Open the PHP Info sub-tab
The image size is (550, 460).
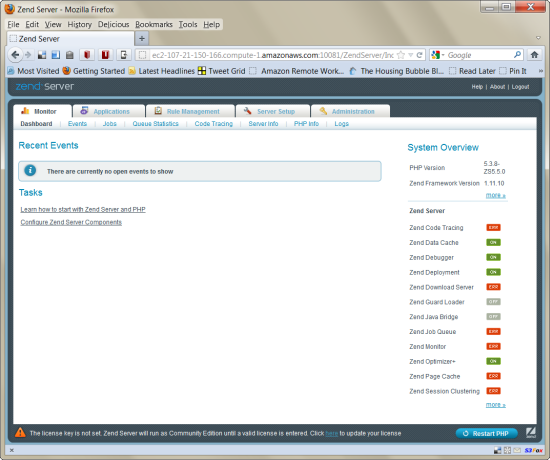click(x=306, y=124)
